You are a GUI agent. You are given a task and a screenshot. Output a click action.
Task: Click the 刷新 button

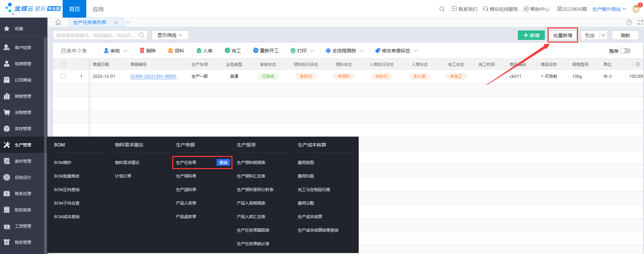coord(625,35)
